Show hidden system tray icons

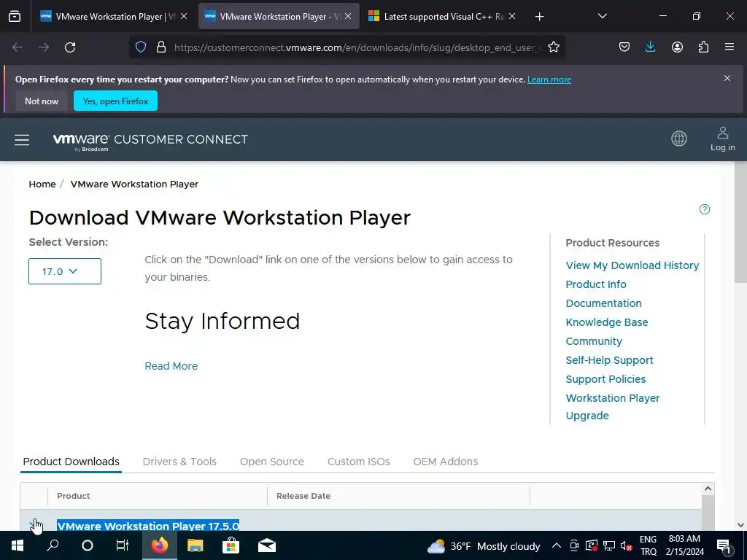[x=556, y=545]
